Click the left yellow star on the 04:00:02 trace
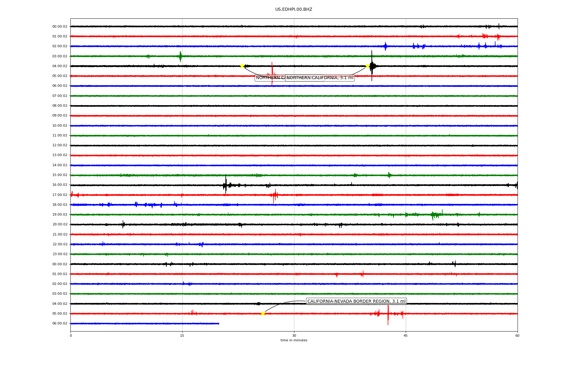The width and height of the screenshot is (588, 368). [242, 66]
